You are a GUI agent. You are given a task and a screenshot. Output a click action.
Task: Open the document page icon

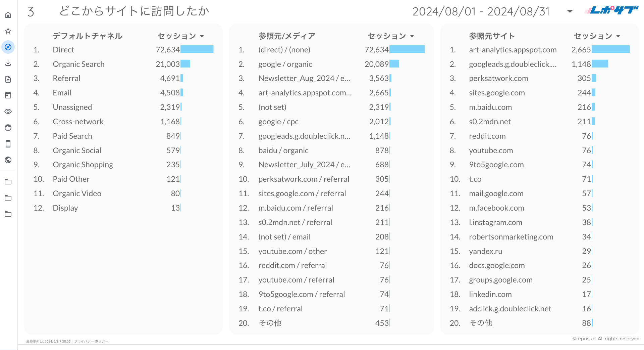[x=8, y=79]
